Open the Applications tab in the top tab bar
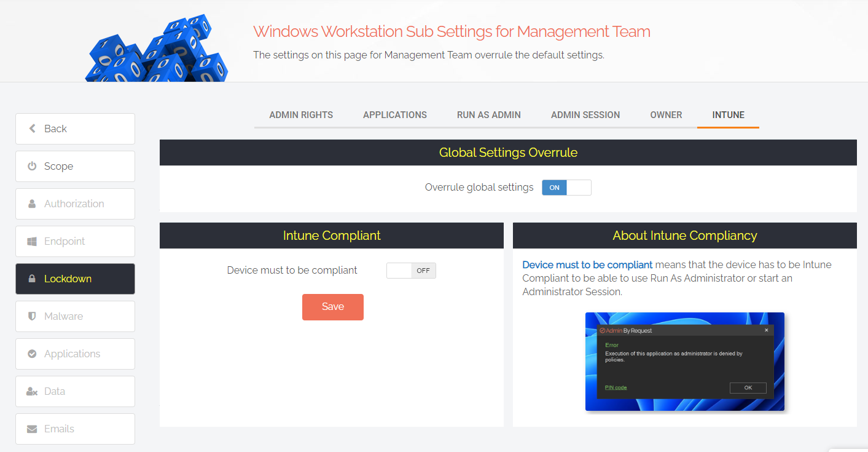 (x=395, y=115)
